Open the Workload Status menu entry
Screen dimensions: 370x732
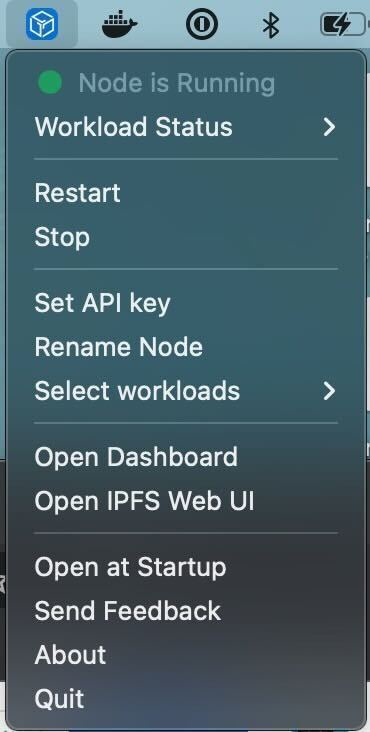[186, 127]
